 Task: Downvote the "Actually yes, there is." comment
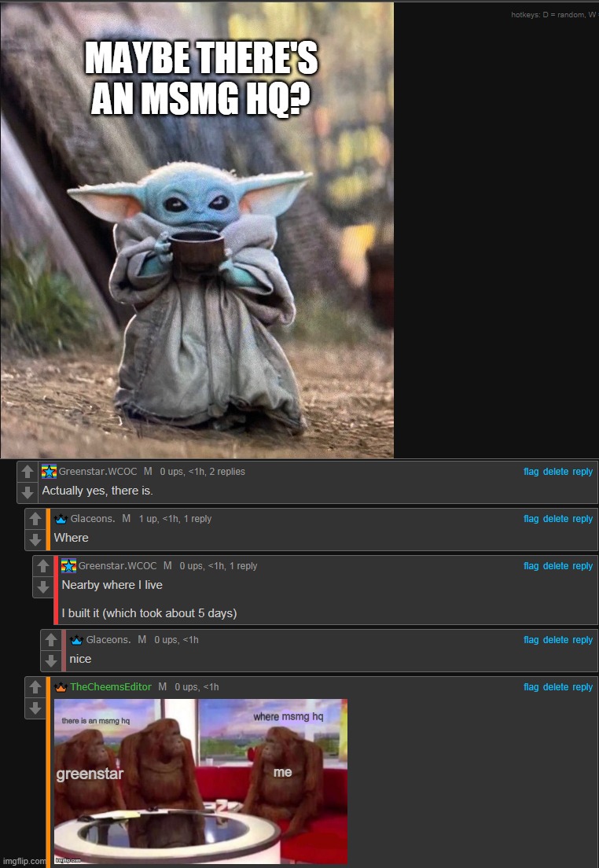tap(28, 491)
